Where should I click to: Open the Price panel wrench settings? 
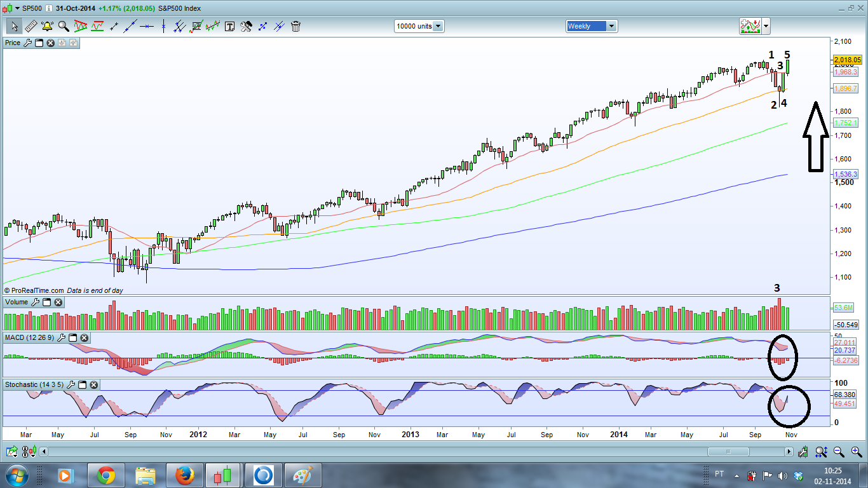[x=27, y=43]
